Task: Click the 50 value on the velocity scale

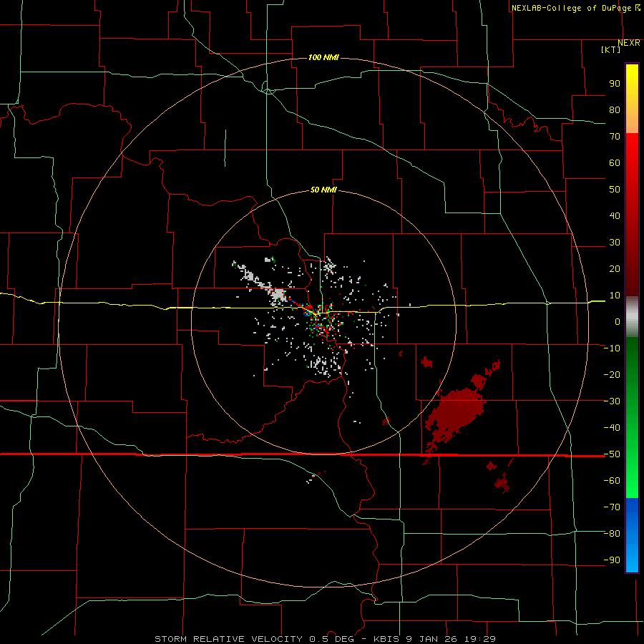Action: [x=615, y=190]
